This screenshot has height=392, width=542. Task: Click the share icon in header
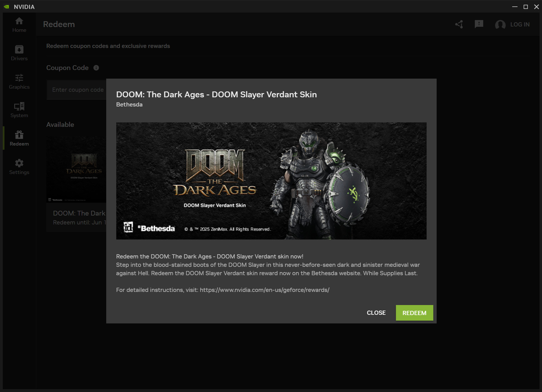tap(459, 24)
